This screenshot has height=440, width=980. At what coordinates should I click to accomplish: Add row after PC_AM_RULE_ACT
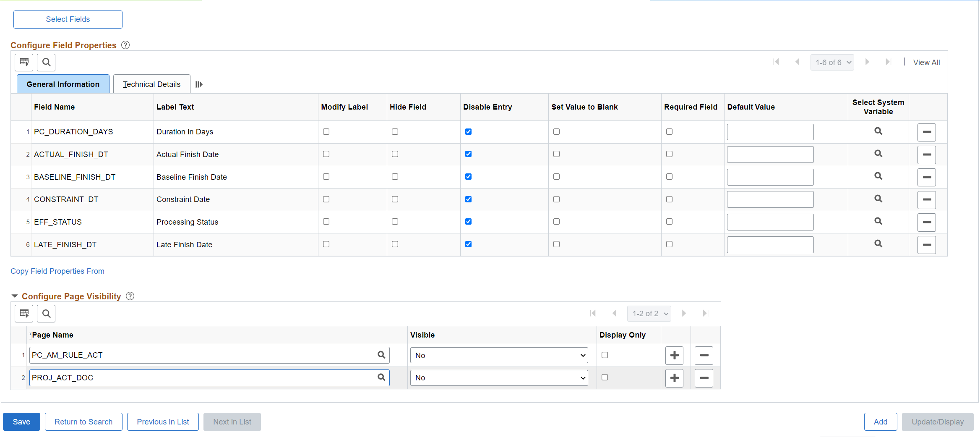[x=674, y=356]
